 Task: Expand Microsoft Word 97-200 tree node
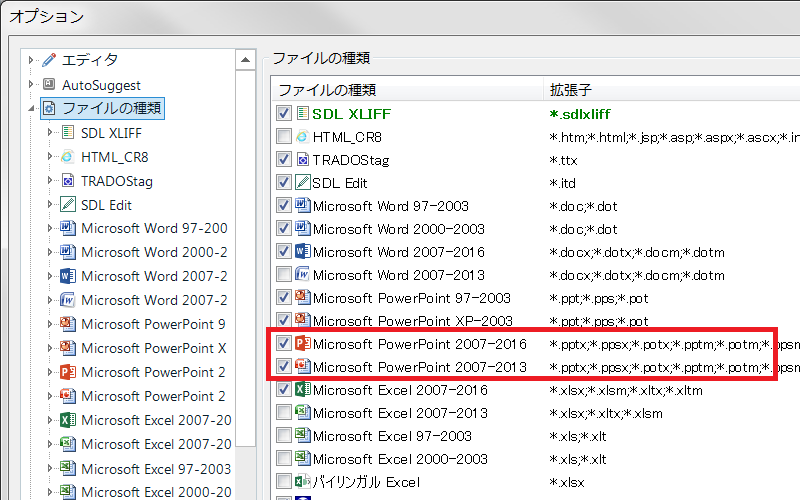tap(49, 228)
